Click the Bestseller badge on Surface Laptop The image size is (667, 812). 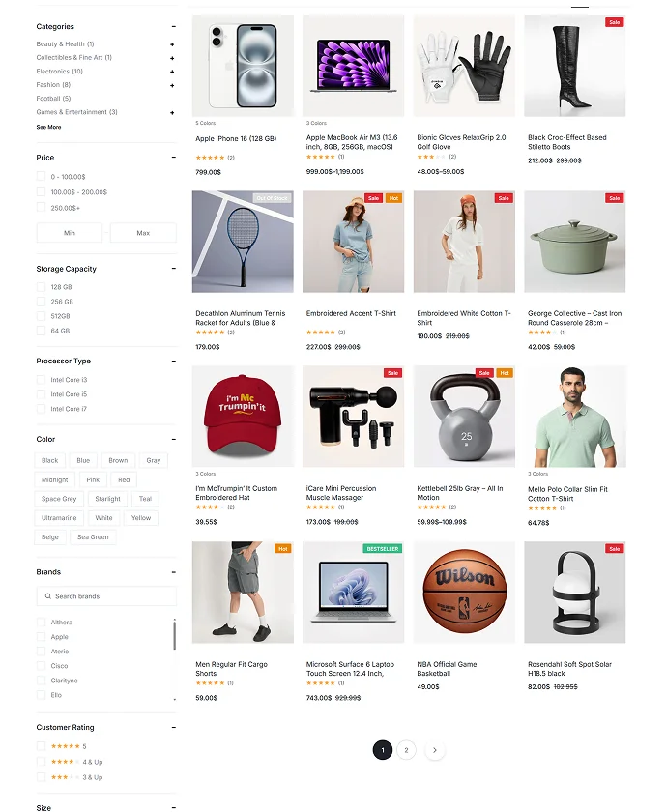coord(382,549)
